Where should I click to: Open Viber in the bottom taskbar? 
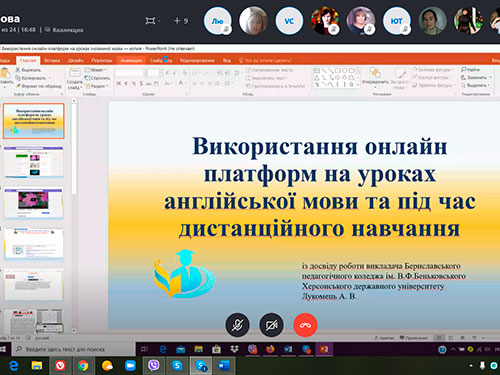coord(153,366)
